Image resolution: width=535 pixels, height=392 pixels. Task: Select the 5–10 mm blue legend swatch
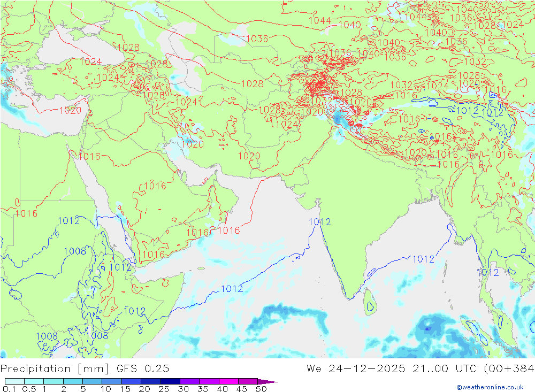click(x=92, y=381)
